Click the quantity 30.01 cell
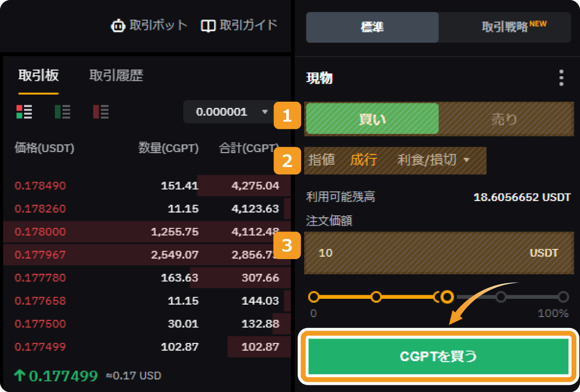 183,324
